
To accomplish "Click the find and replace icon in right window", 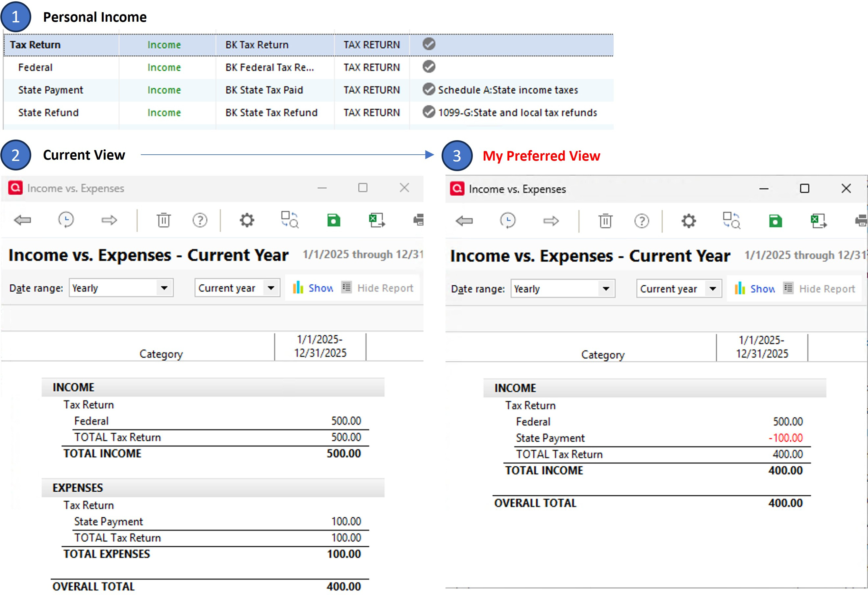I will (x=731, y=220).
